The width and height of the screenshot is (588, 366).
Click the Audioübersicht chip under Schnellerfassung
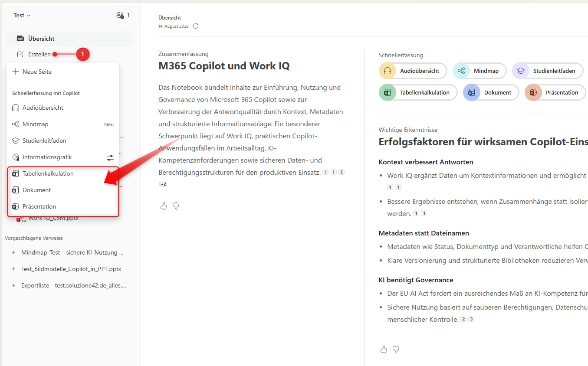pos(413,71)
